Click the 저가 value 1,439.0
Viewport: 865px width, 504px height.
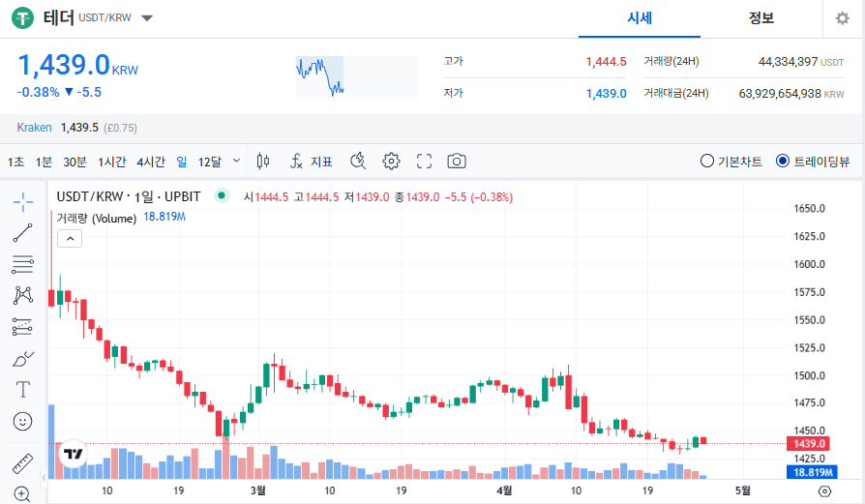click(x=606, y=93)
